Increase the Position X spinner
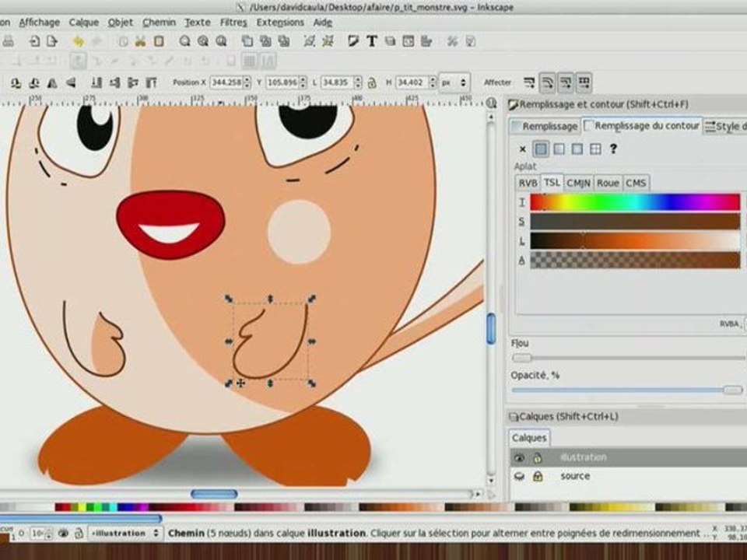 click(x=247, y=80)
